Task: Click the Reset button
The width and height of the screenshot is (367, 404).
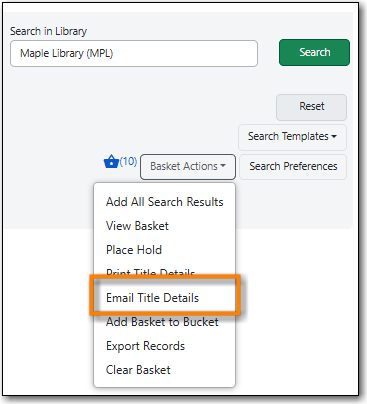Action: (x=311, y=107)
